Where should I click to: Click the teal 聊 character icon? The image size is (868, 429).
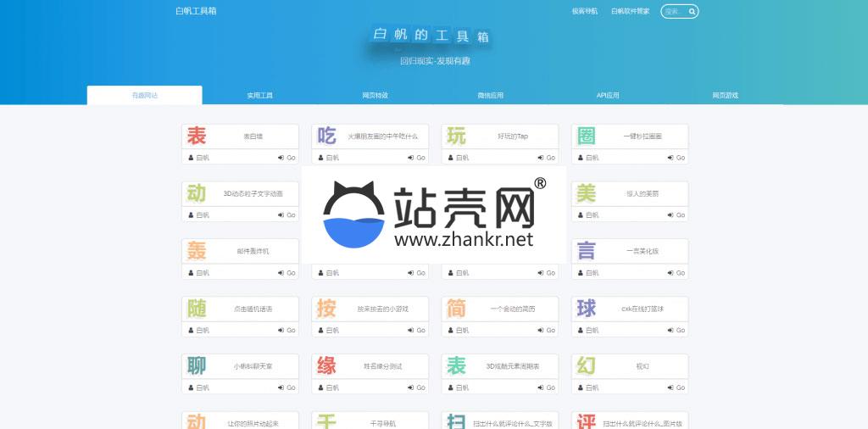coord(197,366)
